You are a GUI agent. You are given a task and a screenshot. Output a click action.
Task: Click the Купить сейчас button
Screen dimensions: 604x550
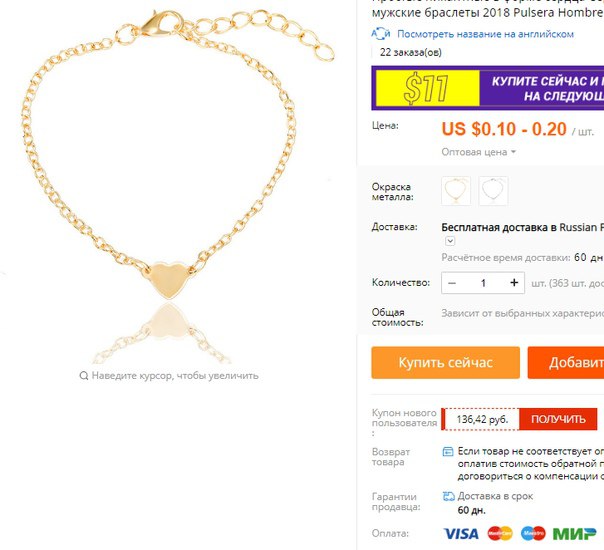[x=446, y=363]
